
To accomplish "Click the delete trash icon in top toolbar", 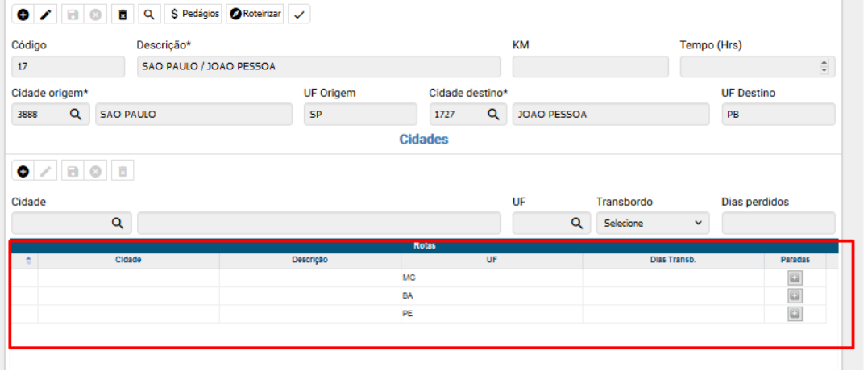I will click(122, 15).
